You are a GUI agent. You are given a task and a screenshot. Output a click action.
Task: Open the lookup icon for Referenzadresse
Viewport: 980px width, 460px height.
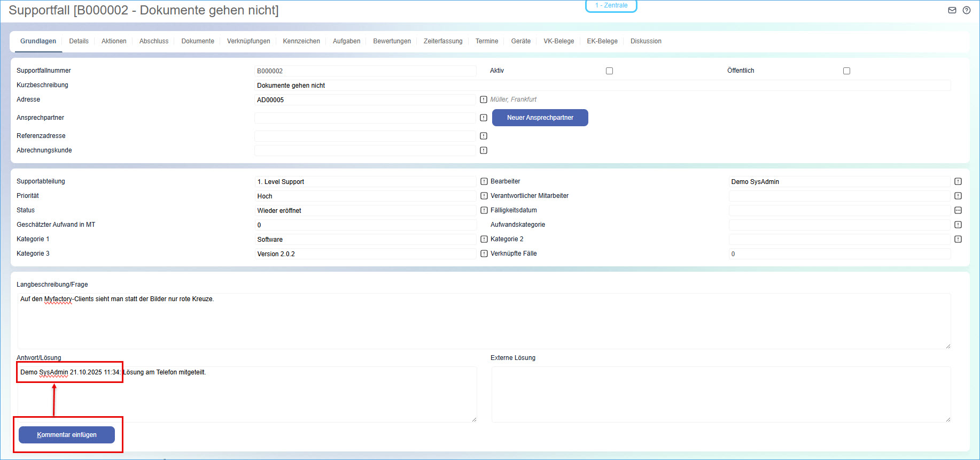[484, 136]
